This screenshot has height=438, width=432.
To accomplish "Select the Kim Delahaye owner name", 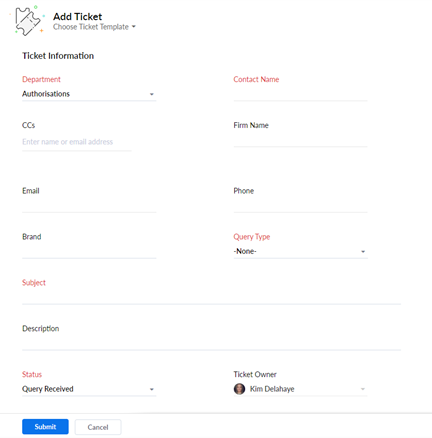I will point(272,389).
